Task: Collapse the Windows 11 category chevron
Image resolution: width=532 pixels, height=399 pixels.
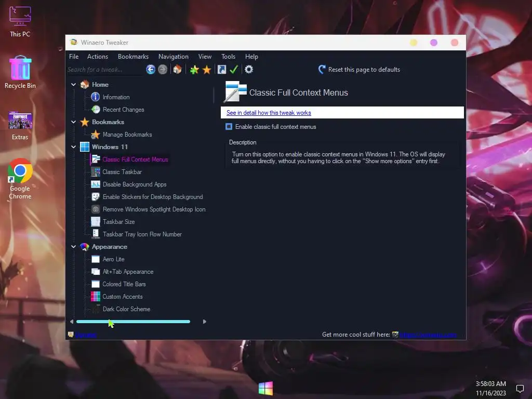Action: pyautogui.click(x=73, y=147)
